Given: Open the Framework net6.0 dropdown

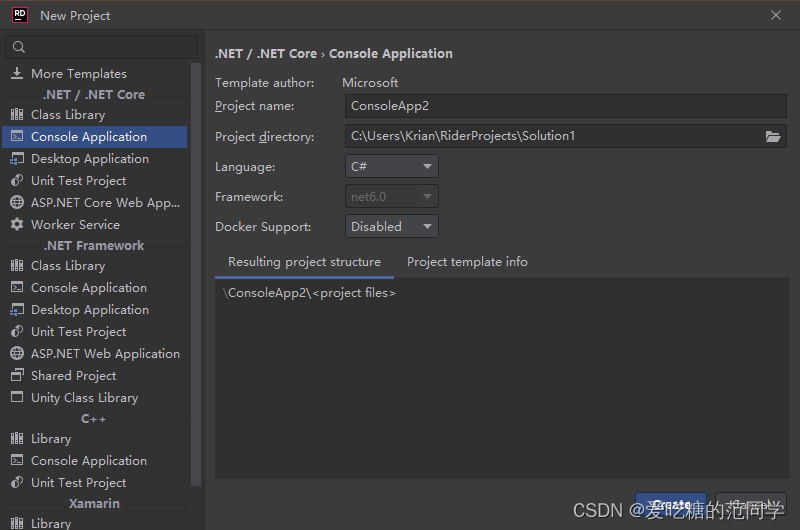Looking at the screenshot, I should pos(392,197).
